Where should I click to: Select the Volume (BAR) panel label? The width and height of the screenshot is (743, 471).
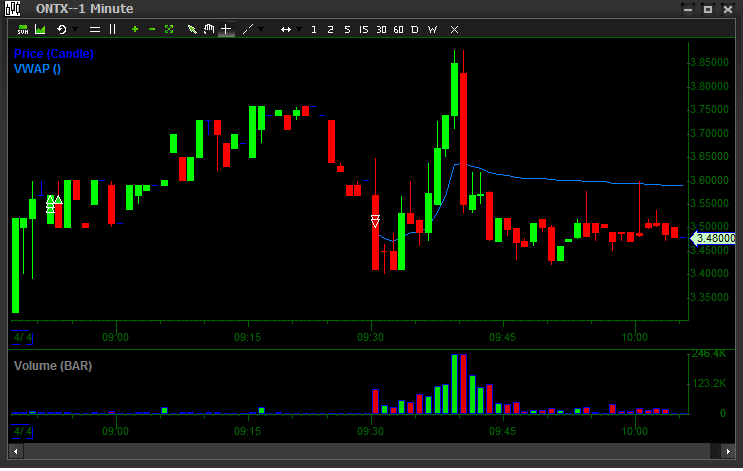pyautogui.click(x=53, y=366)
